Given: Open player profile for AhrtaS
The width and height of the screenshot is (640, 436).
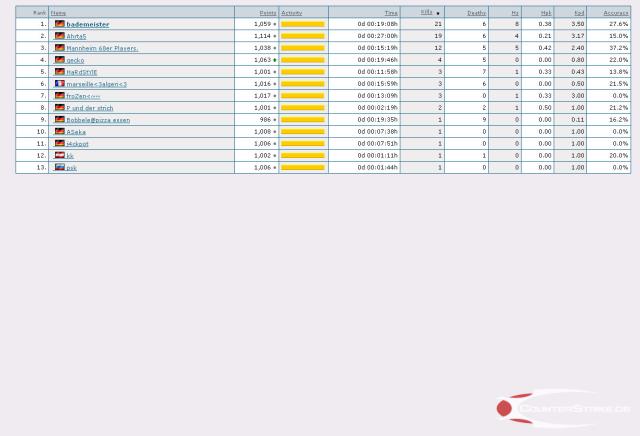Looking at the screenshot, I should tap(76, 36).
